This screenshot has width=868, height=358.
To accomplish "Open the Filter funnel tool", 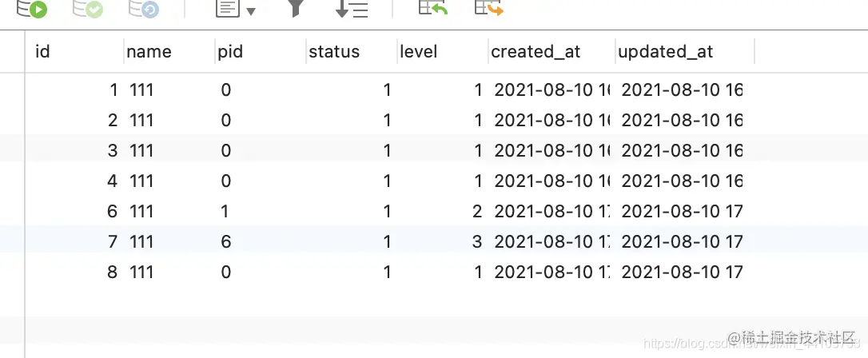I will pyautogui.click(x=297, y=7).
